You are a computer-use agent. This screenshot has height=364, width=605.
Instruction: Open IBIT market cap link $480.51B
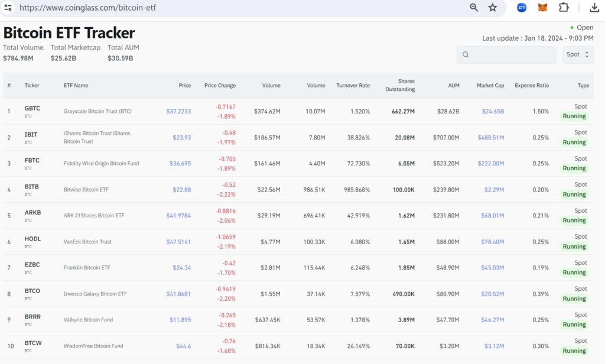(490, 137)
